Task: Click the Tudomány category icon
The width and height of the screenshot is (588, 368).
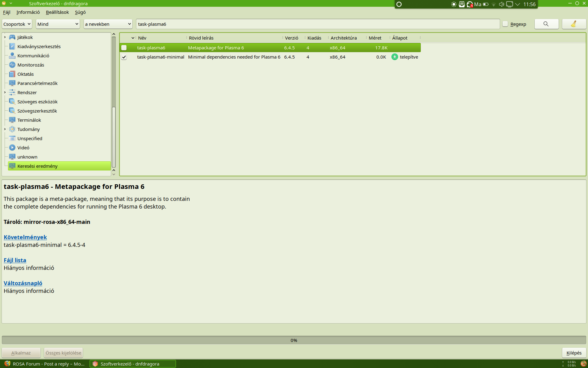Action: [12, 129]
